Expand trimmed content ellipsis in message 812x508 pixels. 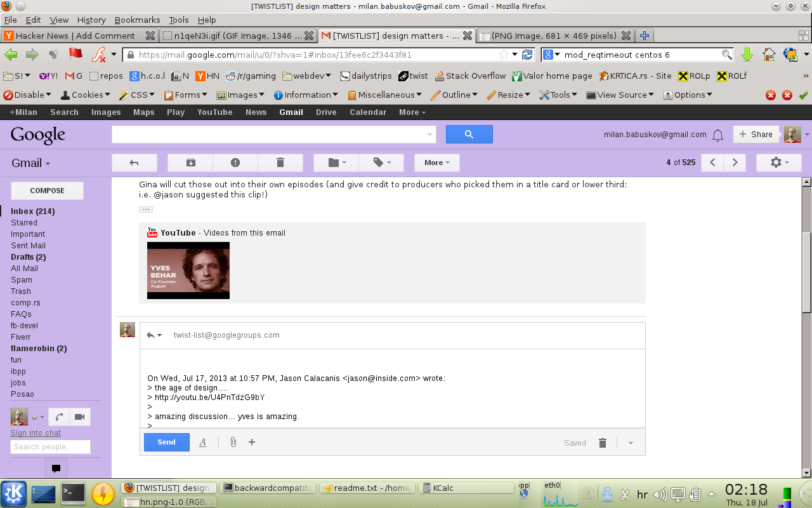[146, 209]
